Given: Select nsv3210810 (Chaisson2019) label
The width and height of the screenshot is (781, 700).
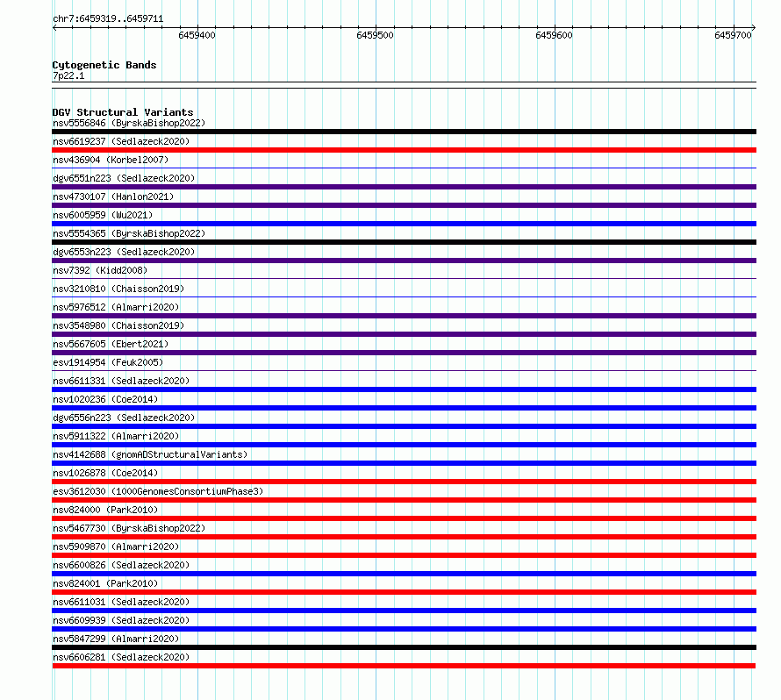Looking at the screenshot, I should [118, 289].
